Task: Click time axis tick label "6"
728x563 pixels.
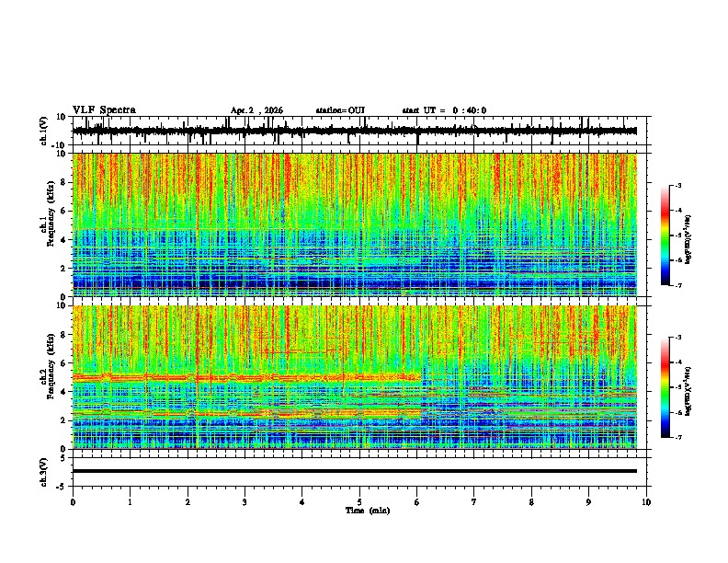Action: point(416,502)
